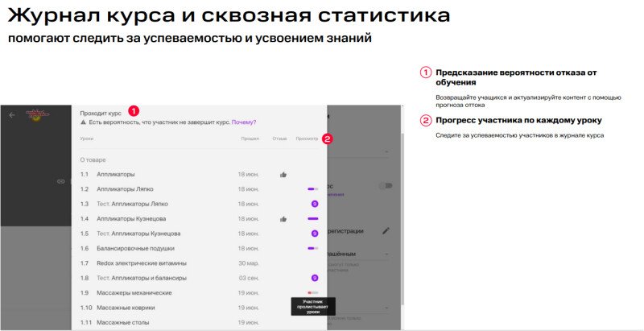This screenshot has width=644, height=331.
Task: Open lesson 1.9 'Массажеры механические'
Action: click(134, 293)
